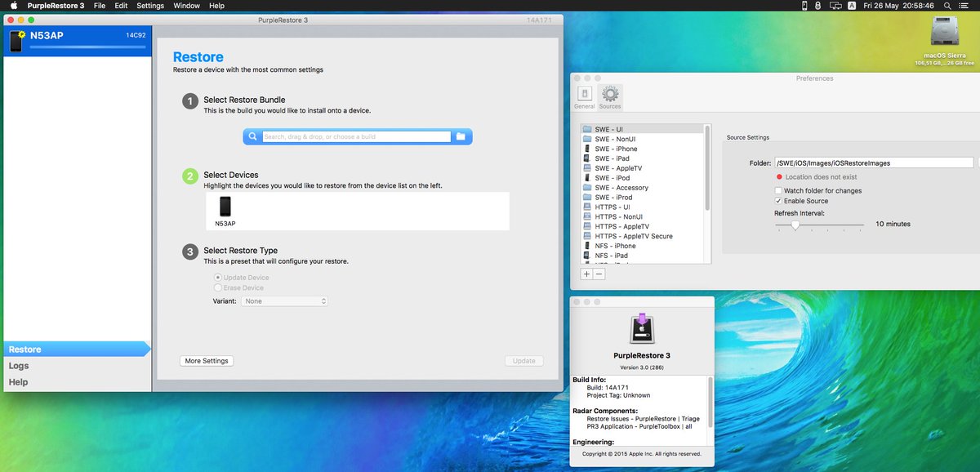Select SWE - AppleTV source row

[642, 168]
